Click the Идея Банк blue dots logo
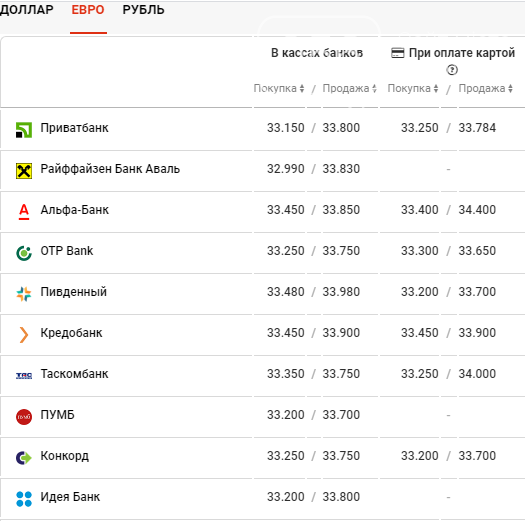525x521 pixels. [24, 499]
